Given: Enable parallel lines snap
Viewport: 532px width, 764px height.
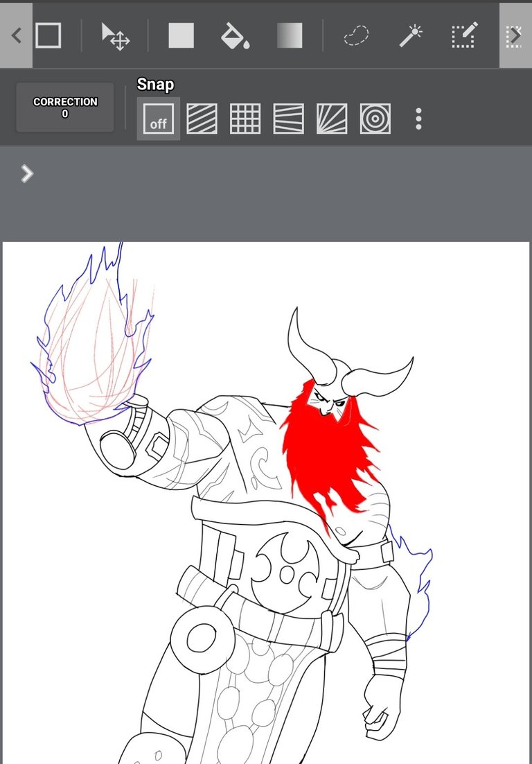Looking at the screenshot, I should 202,119.
